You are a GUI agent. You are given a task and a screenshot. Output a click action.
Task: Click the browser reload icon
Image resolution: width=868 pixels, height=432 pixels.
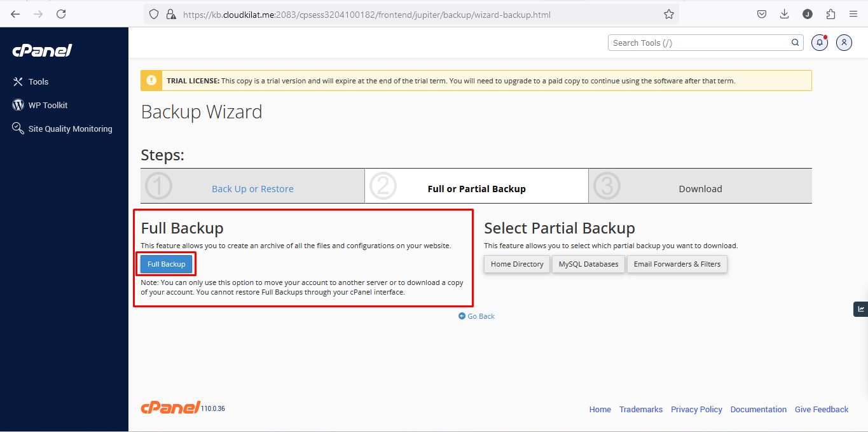pos(61,14)
